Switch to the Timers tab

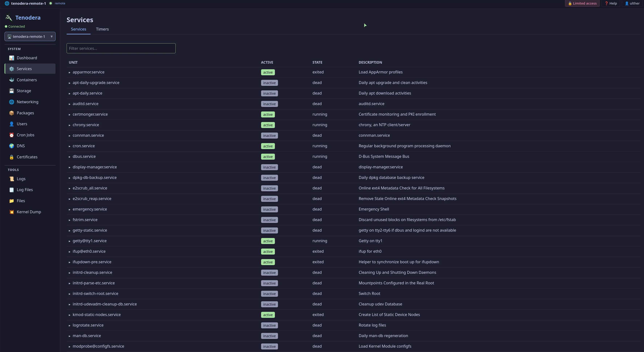(102, 29)
